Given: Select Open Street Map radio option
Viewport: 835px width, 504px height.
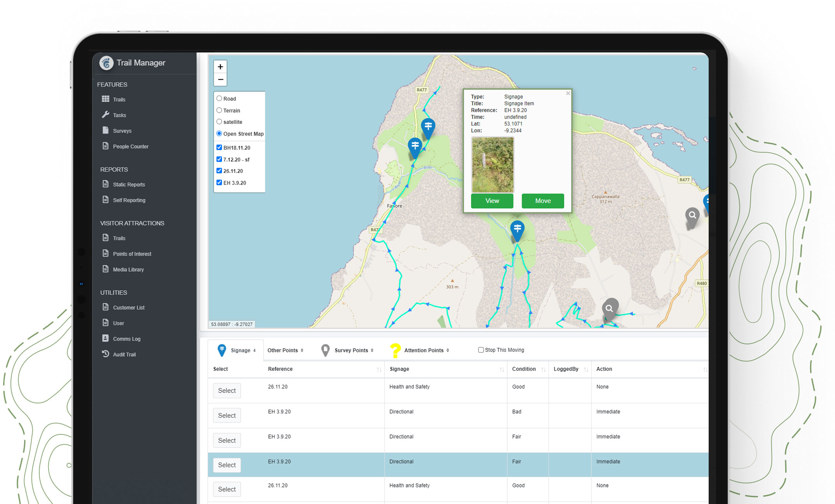Looking at the screenshot, I should pyautogui.click(x=219, y=134).
